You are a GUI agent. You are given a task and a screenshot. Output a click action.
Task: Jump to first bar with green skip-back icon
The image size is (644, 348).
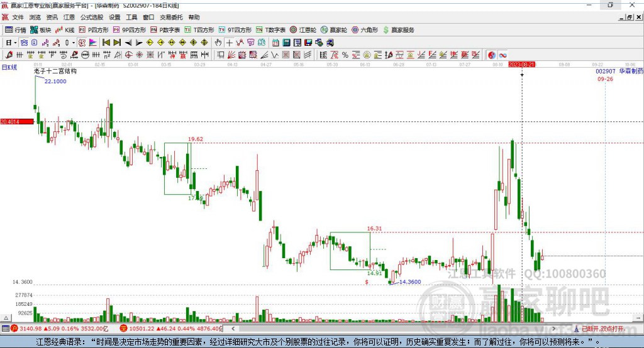pyautogui.click(x=106, y=43)
